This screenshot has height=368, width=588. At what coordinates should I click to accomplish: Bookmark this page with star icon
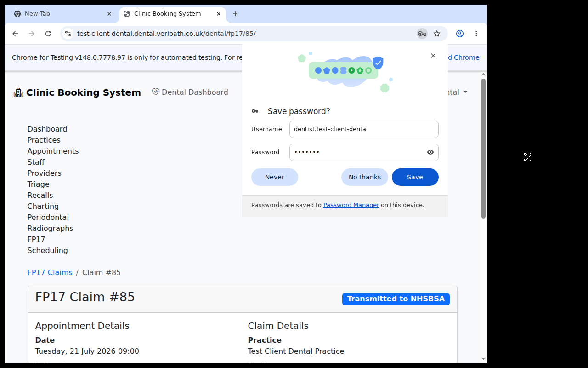[x=437, y=34]
